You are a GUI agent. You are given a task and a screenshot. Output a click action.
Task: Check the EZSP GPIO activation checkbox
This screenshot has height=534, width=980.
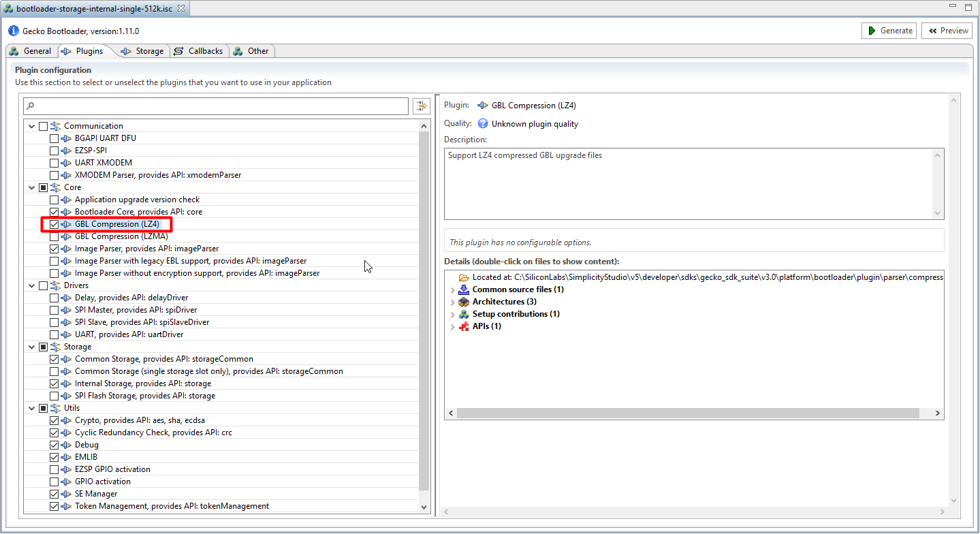click(x=54, y=469)
